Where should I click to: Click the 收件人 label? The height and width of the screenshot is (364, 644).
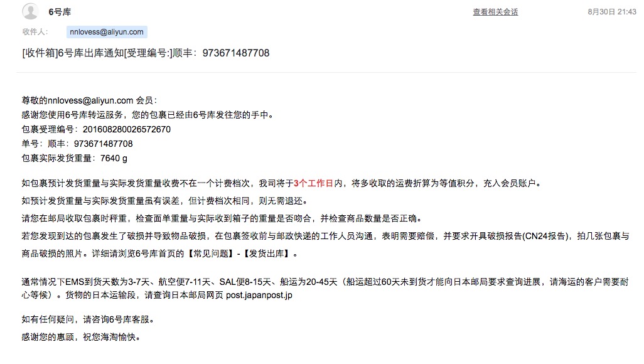coord(35,31)
